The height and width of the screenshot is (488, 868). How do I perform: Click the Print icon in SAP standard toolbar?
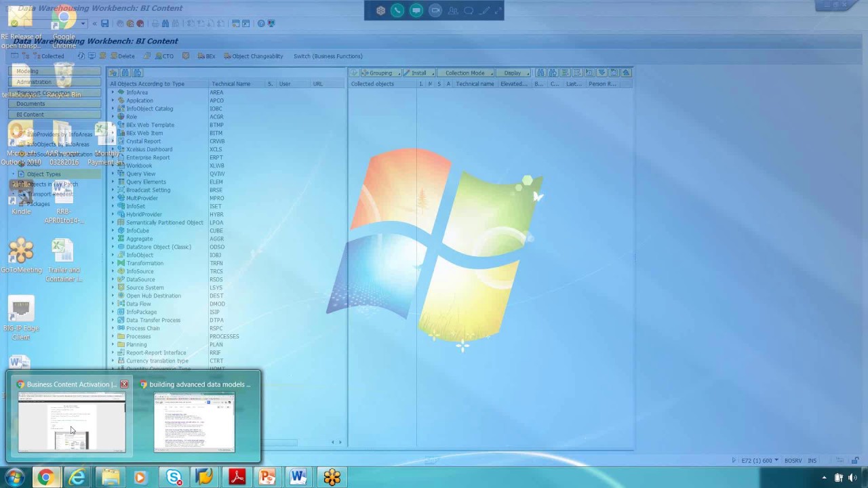tap(155, 24)
